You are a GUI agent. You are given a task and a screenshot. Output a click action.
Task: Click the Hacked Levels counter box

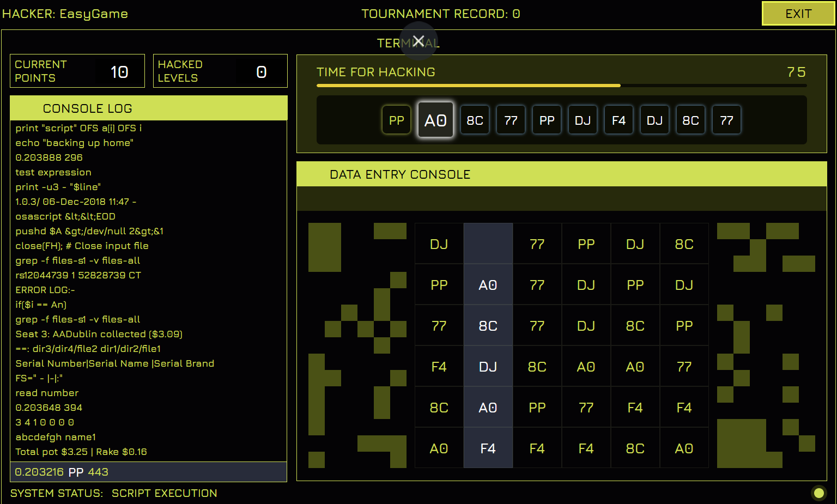tap(220, 71)
